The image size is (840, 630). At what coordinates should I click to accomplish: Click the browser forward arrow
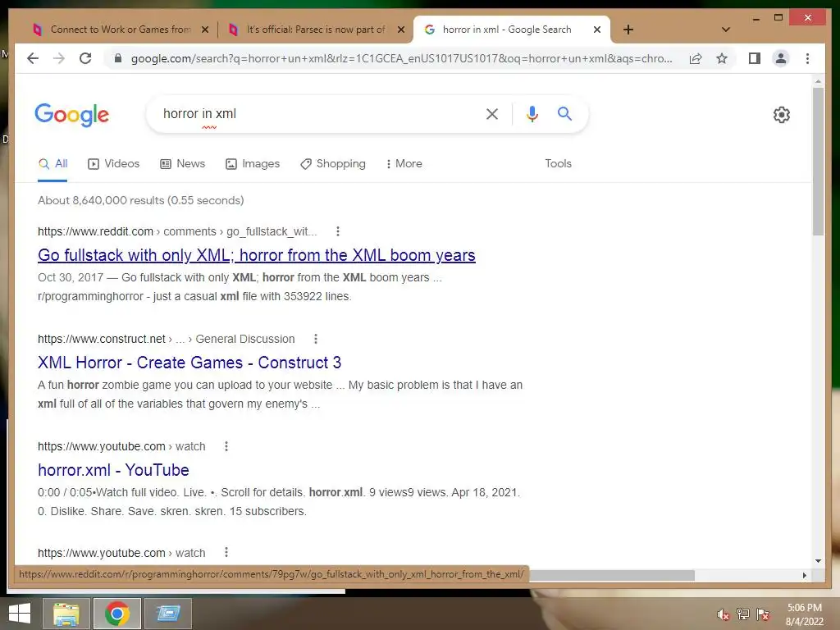point(59,58)
